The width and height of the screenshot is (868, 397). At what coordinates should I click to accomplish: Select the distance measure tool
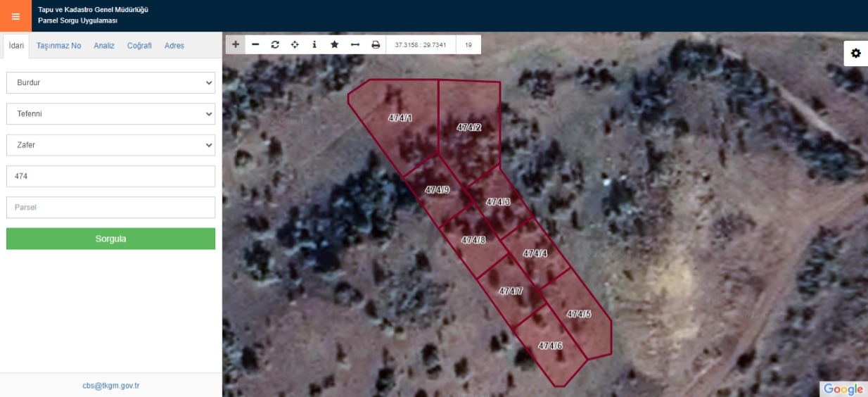pos(355,44)
